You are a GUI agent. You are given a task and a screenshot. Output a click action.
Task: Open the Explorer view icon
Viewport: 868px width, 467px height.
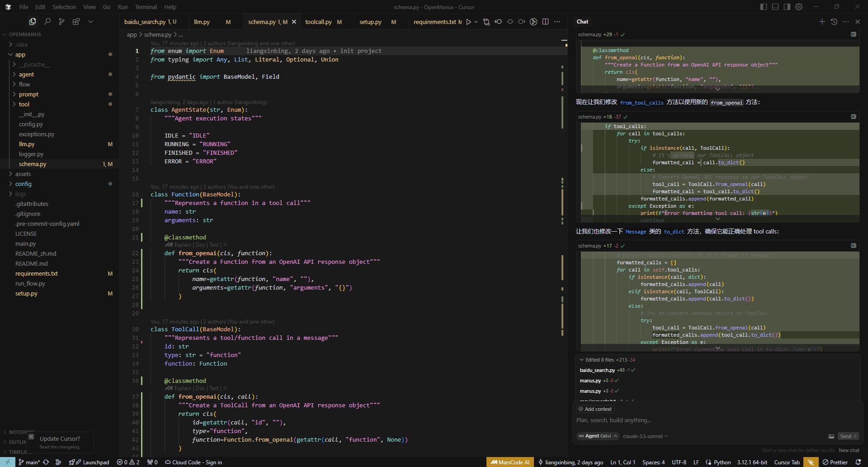[x=33, y=21]
